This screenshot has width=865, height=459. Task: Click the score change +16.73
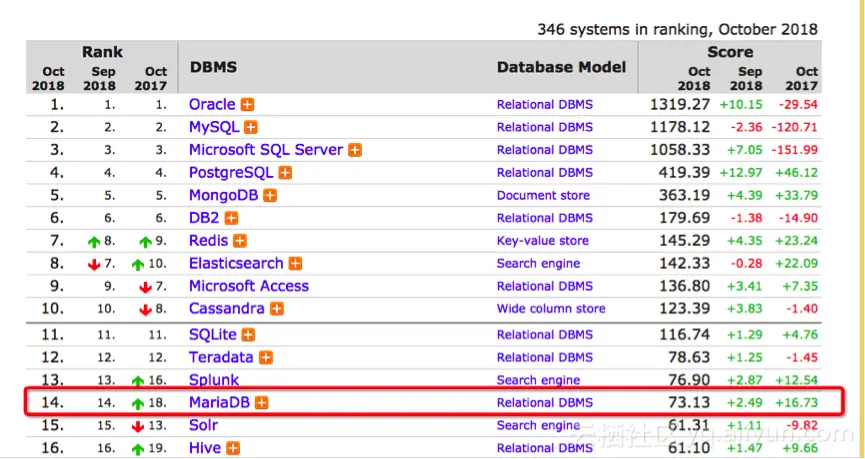click(797, 403)
